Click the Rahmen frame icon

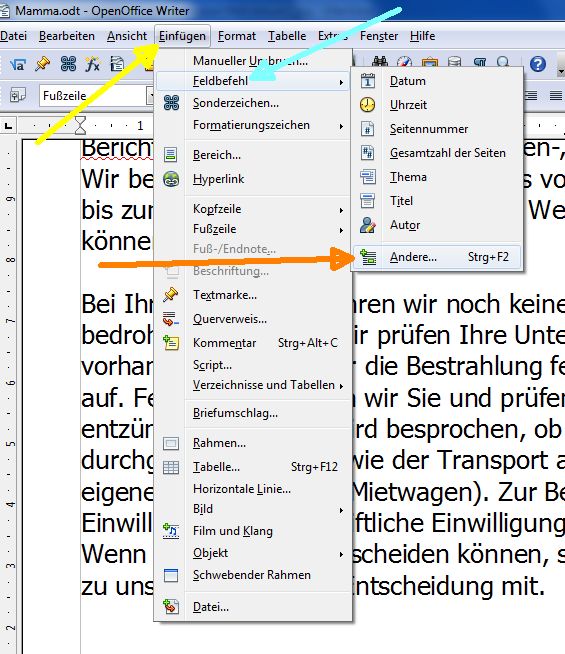pos(171,443)
